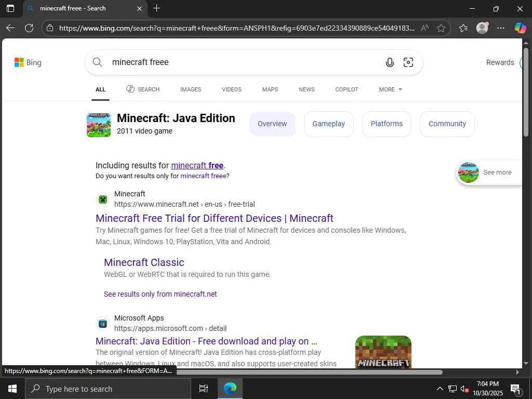Go to Bing home via logo
This screenshot has height=399, width=532.
click(x=28, y=62)
